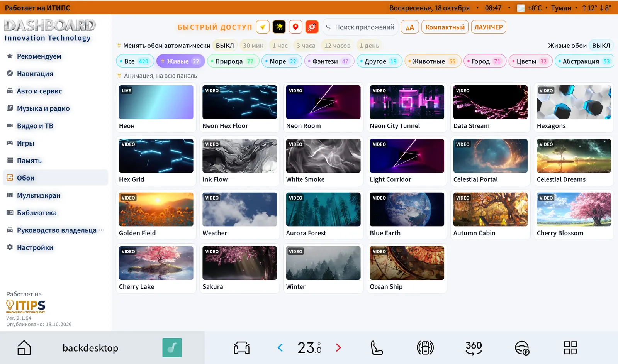Screen dimensions: 618x364
Task: Tap the home icon in bottom bar
Action: click(x=24, y=348)
